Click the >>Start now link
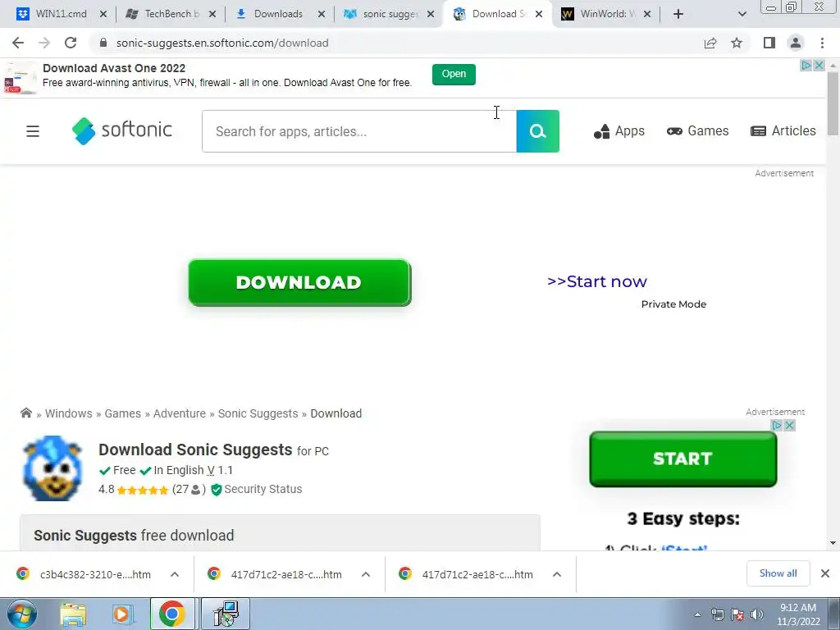840x630 pixels. 597,281
